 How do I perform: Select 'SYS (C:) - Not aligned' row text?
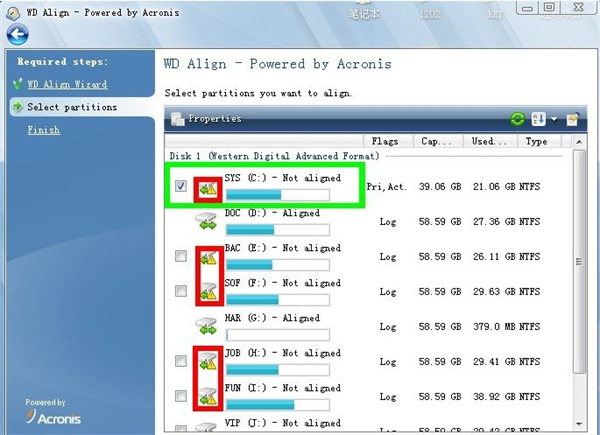tap(282, 178)
